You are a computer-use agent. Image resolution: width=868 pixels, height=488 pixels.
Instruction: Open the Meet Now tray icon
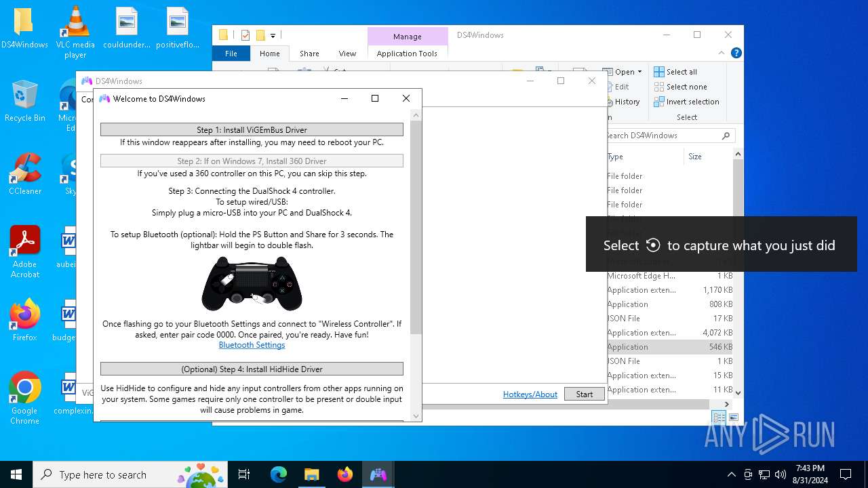(748, 474)
